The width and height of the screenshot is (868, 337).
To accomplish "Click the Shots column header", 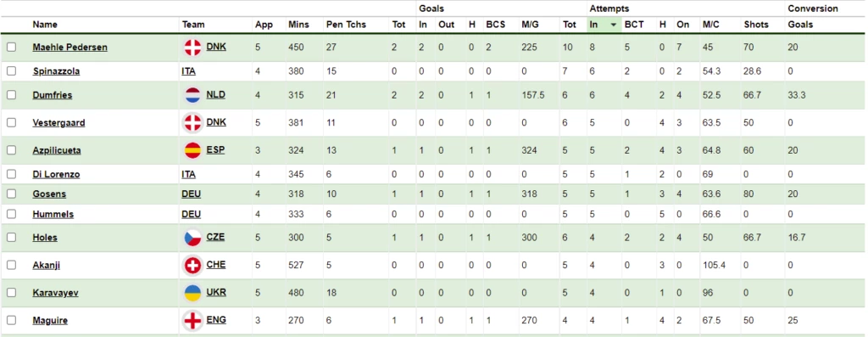I will coord(756,25).
